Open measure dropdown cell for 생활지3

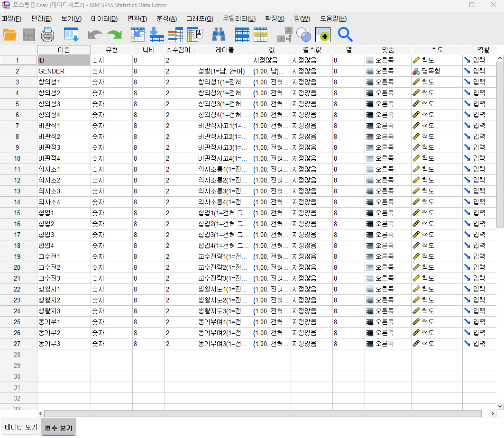[437, 311]
